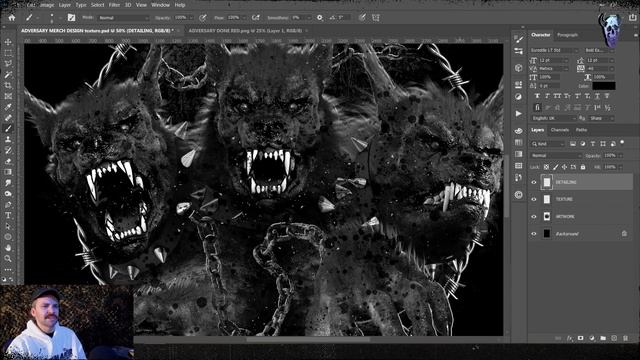640x360 pixels.
Task: Open the Window menu
Action: click(160, 5)
